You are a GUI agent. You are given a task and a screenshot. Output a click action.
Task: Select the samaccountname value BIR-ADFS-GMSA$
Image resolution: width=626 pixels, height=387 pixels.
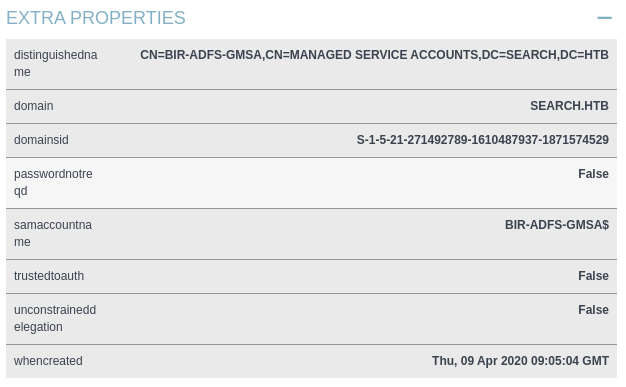click(557, 225)
